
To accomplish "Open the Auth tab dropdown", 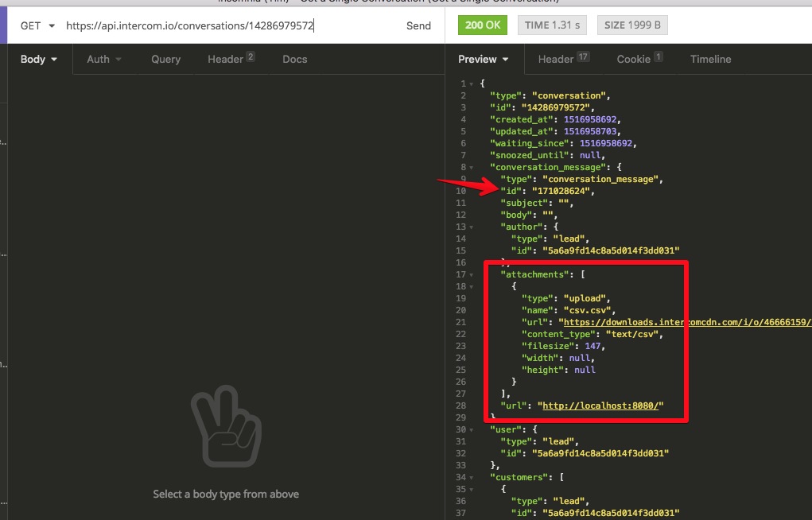I will point(104,59).
